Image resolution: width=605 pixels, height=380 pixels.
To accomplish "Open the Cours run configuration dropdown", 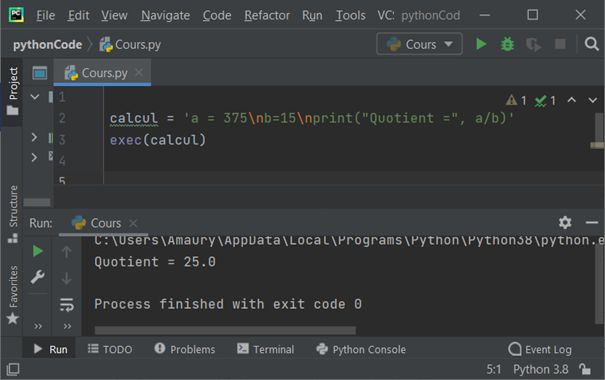I will click(x=419, y=44).
